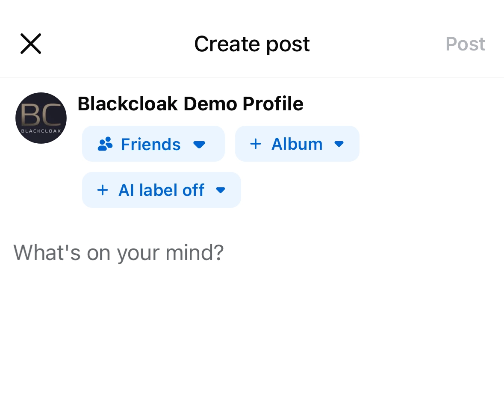Focus the "What's on your mind?" field

coord(119,252)
